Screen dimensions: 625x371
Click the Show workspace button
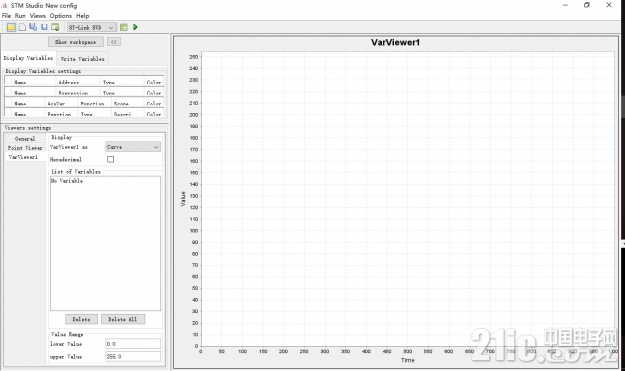point(76,42)
